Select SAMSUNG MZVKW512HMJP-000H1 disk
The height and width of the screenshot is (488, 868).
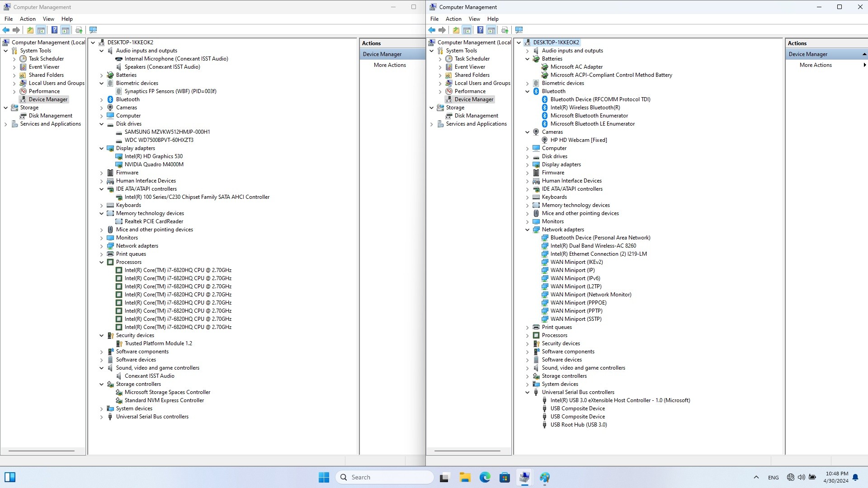[x=167, y=132]
